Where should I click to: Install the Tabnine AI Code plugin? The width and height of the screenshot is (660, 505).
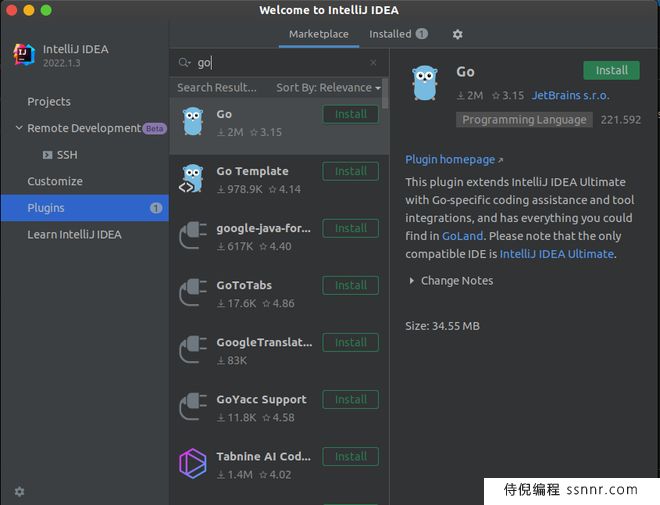(351, 457)
